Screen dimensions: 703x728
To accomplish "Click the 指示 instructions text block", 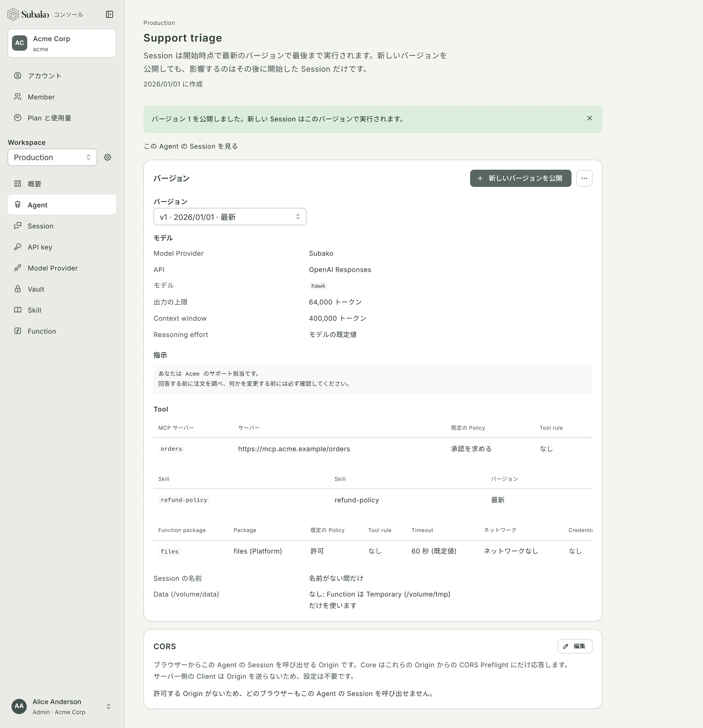I will pos(373,379).
